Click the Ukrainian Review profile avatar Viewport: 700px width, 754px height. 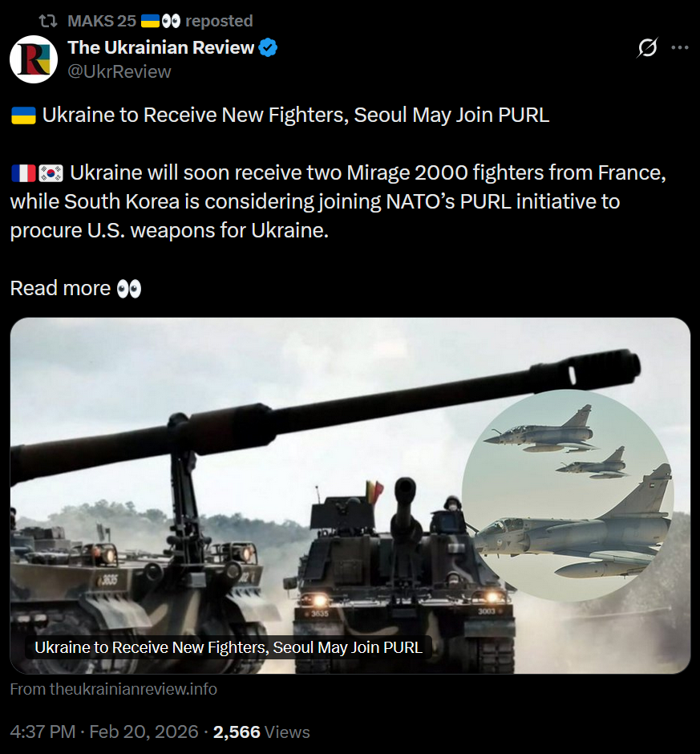[x=34, y=59]
